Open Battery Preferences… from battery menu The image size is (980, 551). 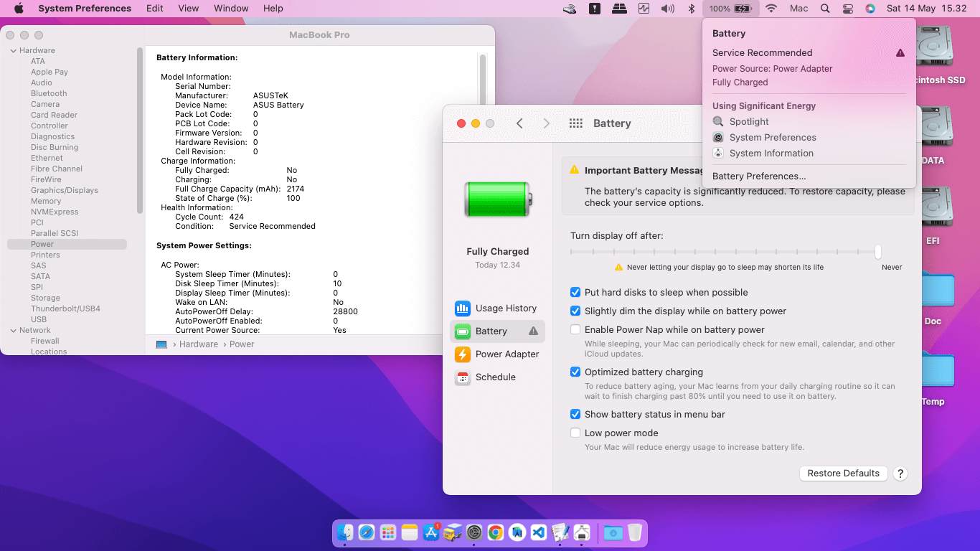759,176
